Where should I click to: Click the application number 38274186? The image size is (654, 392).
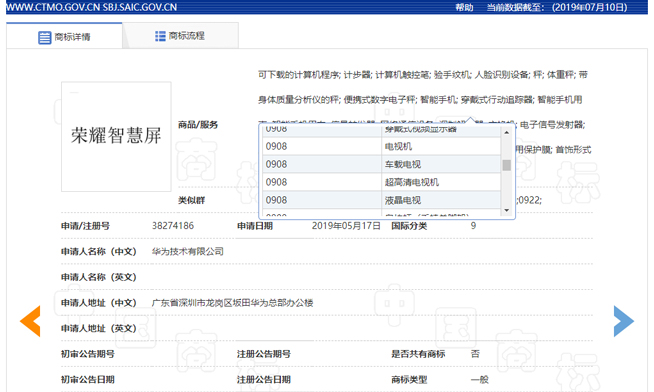[173, 226]
